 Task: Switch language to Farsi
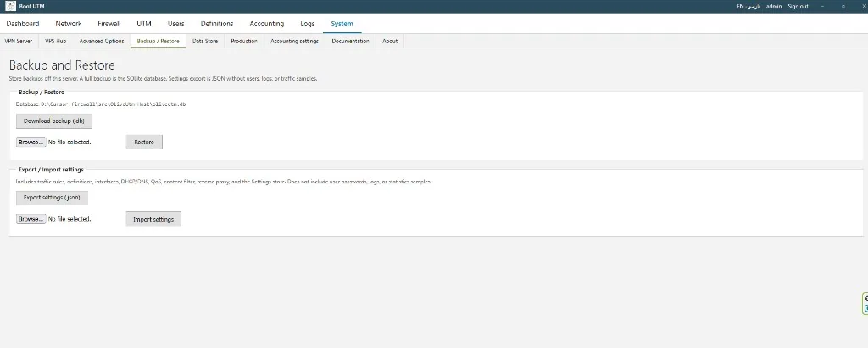click(x=754, y=7)
